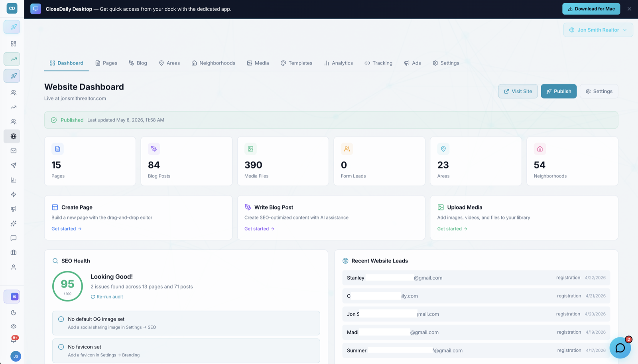Screen dimensions: 638x364
Task: Toggle dark mode with the moon icon
Action: tap(14, 313)
